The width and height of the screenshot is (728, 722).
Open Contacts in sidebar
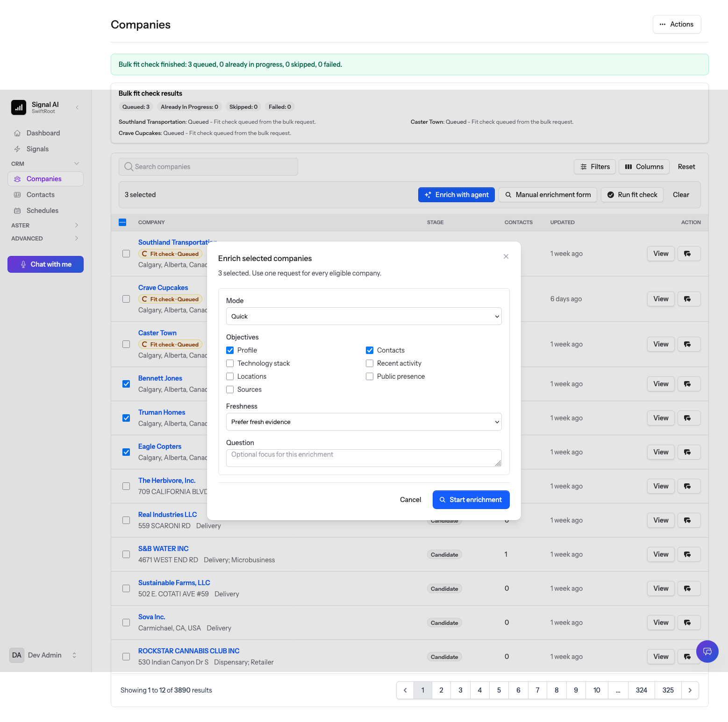[x=45, y=195]
